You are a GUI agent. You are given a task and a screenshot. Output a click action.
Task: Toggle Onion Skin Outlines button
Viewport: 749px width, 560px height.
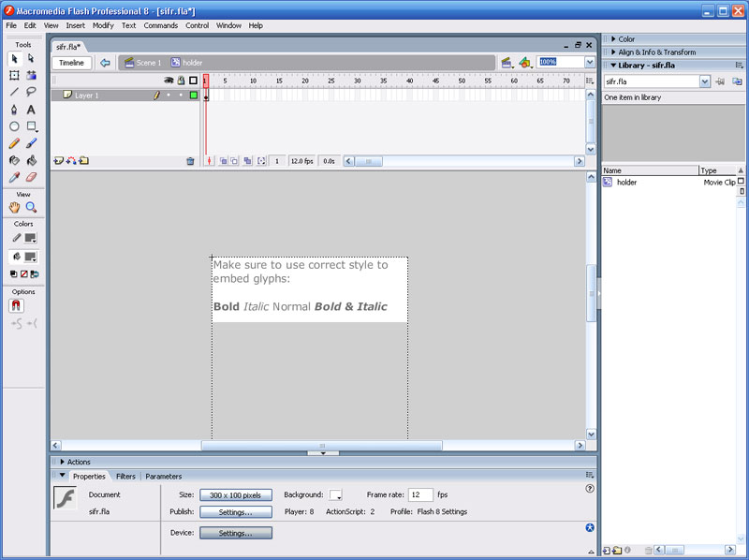pyautogui.click(x=234, y=161)
